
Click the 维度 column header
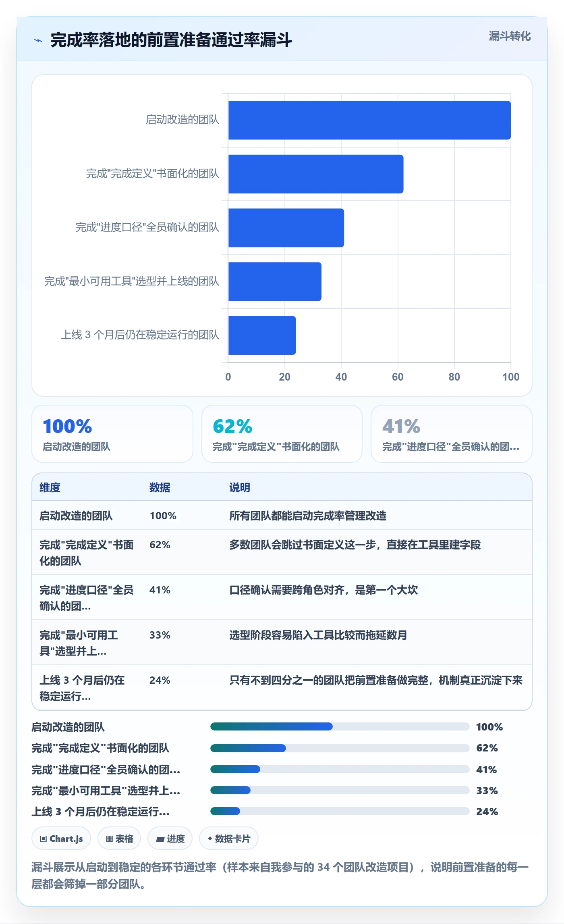click(50, 487)
